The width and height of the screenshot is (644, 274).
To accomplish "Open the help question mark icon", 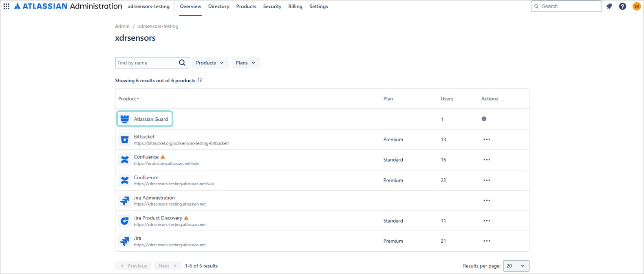I will tap(622, 6).
